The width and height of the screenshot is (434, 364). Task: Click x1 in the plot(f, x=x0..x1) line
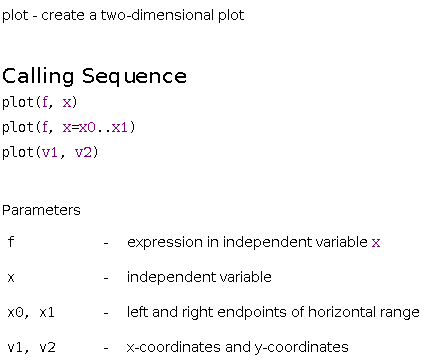coord(120,127)
